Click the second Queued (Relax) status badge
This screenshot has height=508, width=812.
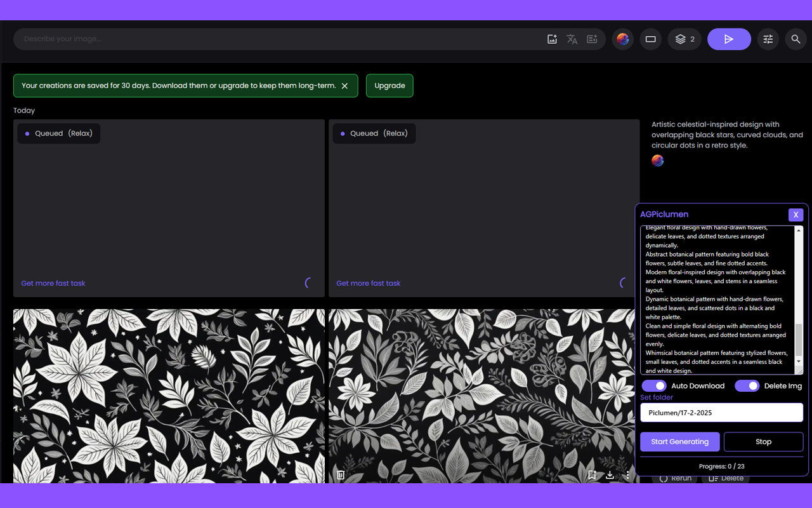374,133
